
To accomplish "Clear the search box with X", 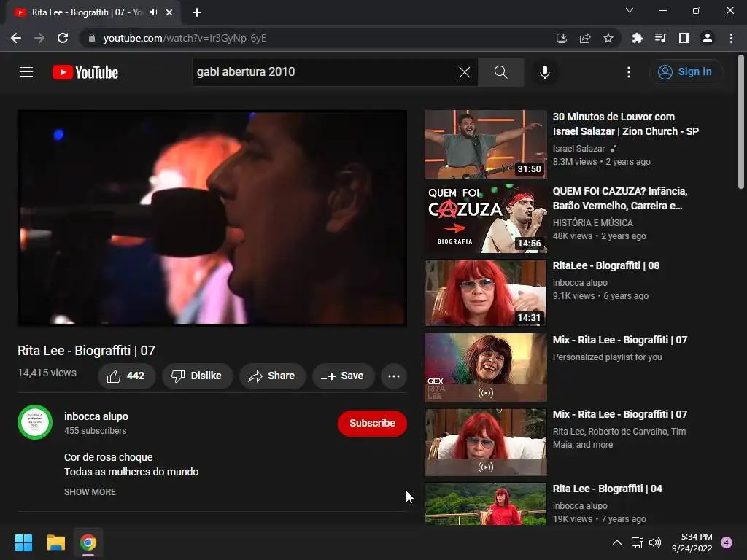I will (464, 72).
